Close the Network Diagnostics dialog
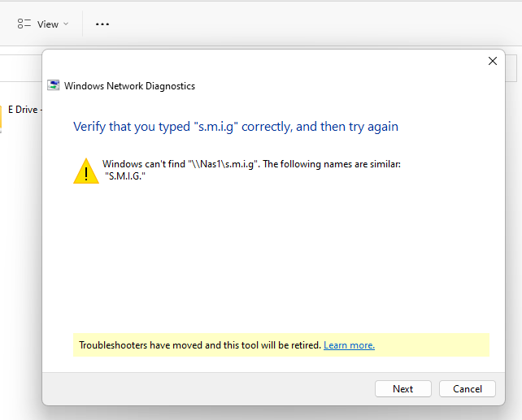 click(x=492, y=61)
